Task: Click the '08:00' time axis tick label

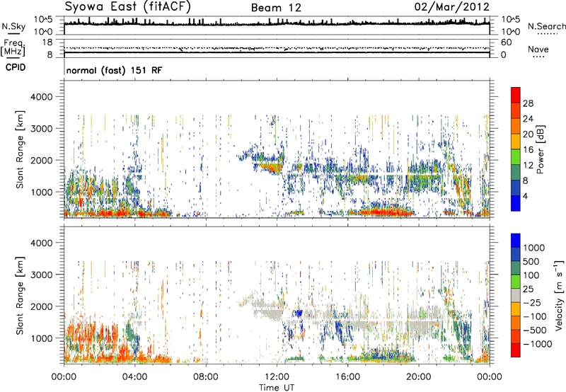Action: tap(206, 377)
